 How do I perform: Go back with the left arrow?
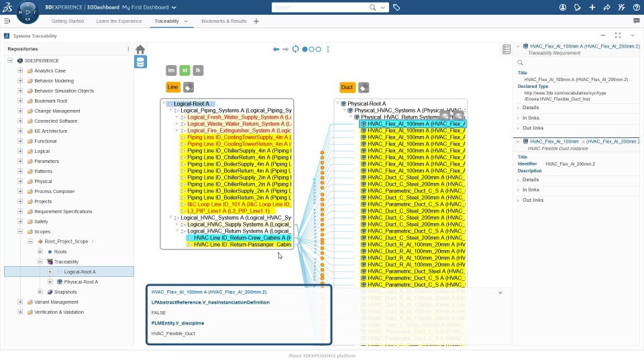click(276, 49)
